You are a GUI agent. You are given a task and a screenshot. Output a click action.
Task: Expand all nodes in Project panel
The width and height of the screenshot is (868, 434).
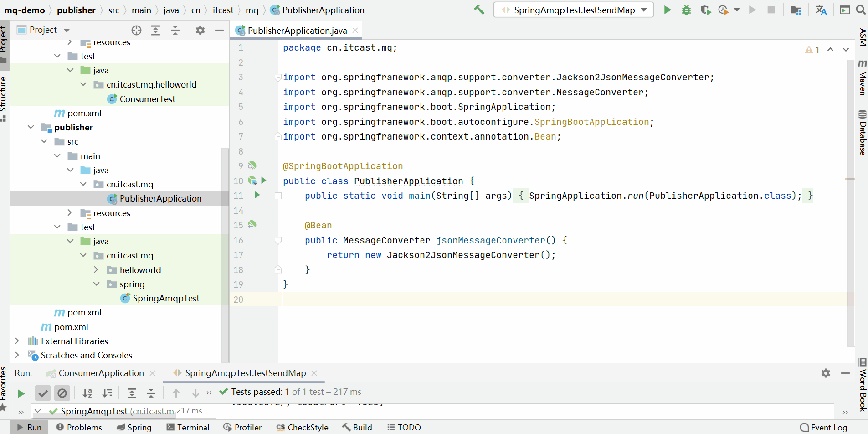[x=155, y=30]
